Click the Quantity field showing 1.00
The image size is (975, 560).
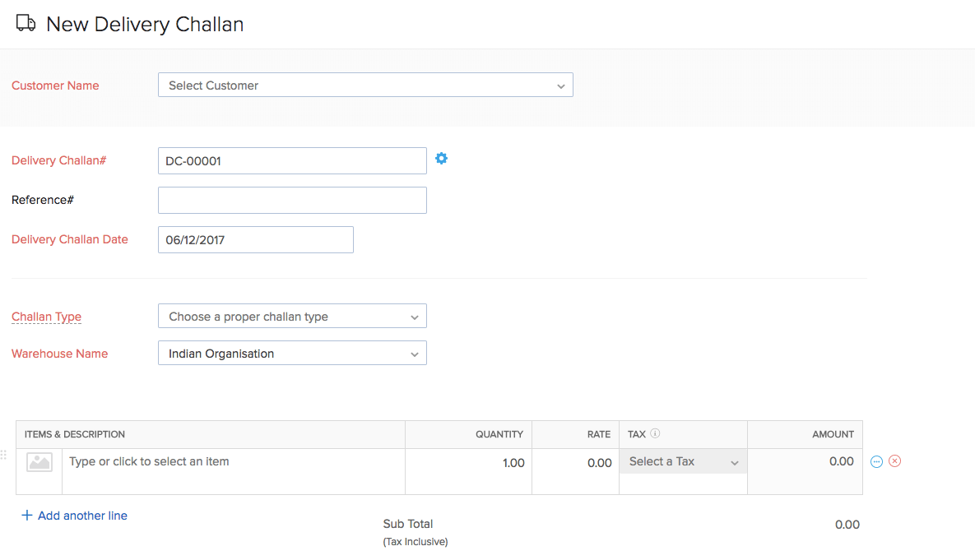pos(469,463)
